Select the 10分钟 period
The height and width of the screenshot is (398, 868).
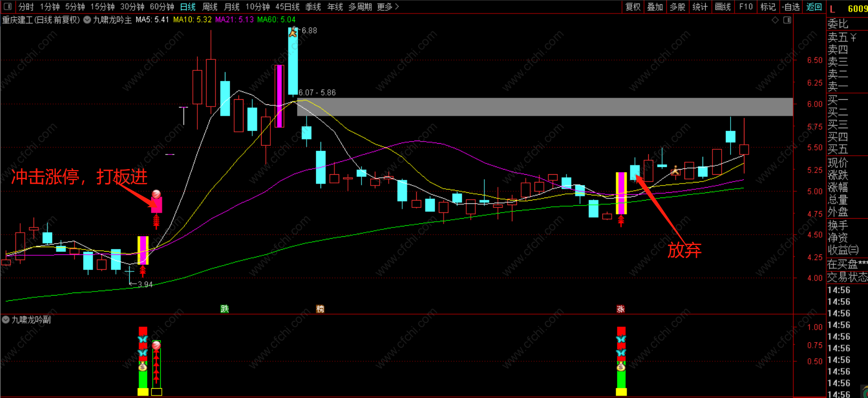click(x=257, y=7)
